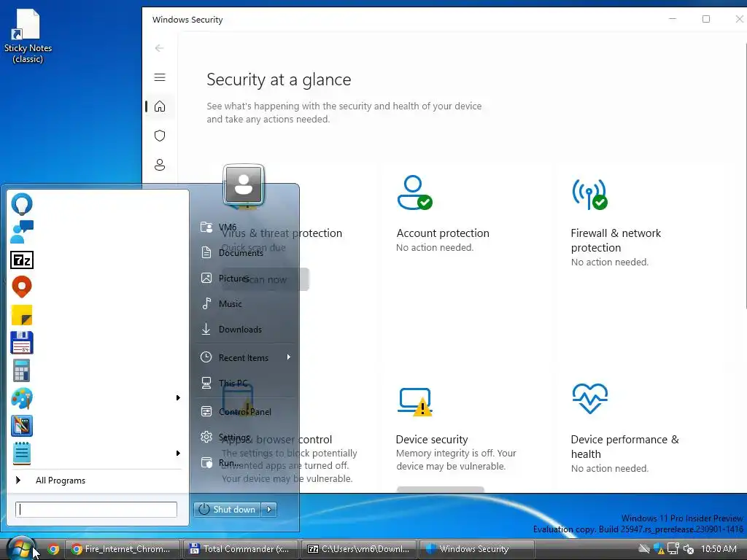Viewport: 747px width, 560px height.
Task: Expand the Notepad jump list arrow
Action: point(178,453)
